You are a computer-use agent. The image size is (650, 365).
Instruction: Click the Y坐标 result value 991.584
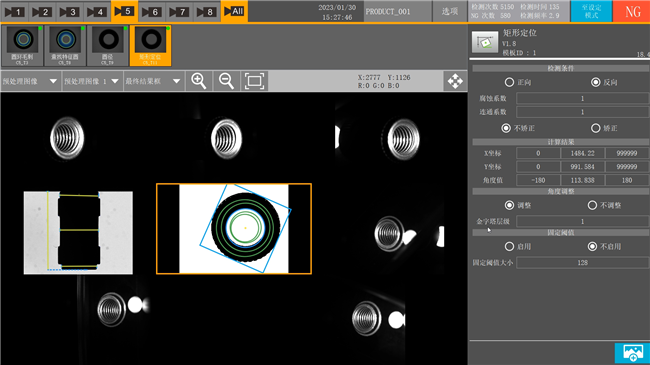coord(582,167)
